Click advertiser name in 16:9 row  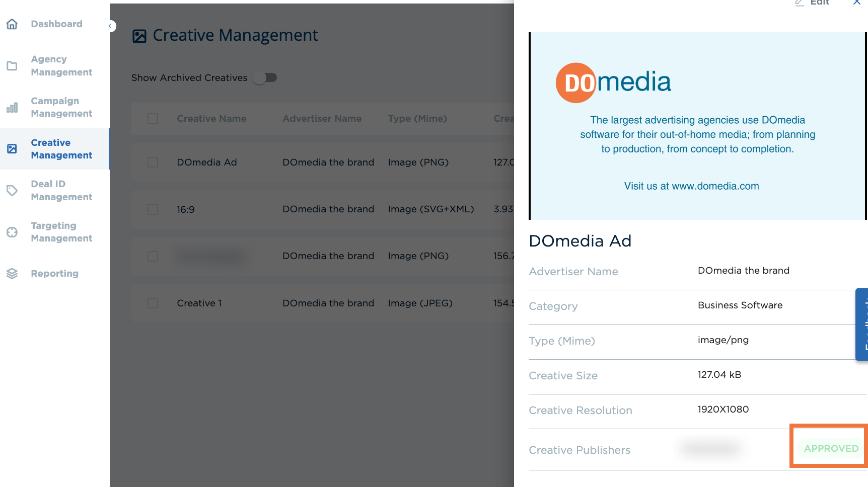pyautogui.click(x=328, y=209)
